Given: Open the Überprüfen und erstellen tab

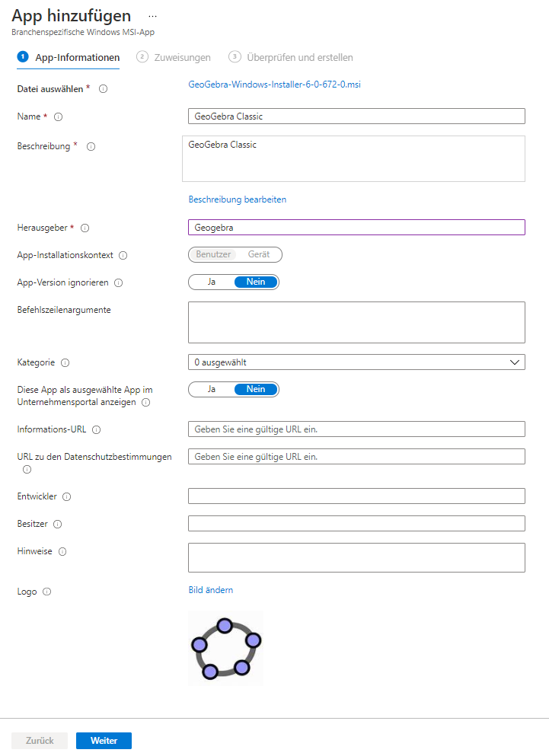Looking at the screenshot, I should tap(299, 57).
